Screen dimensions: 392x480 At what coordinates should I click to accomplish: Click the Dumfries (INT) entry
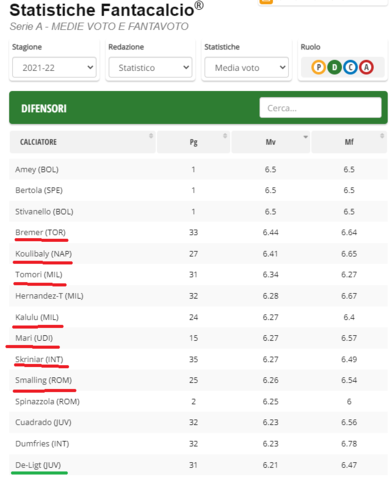pyautogui.click(x=42, y=444)
